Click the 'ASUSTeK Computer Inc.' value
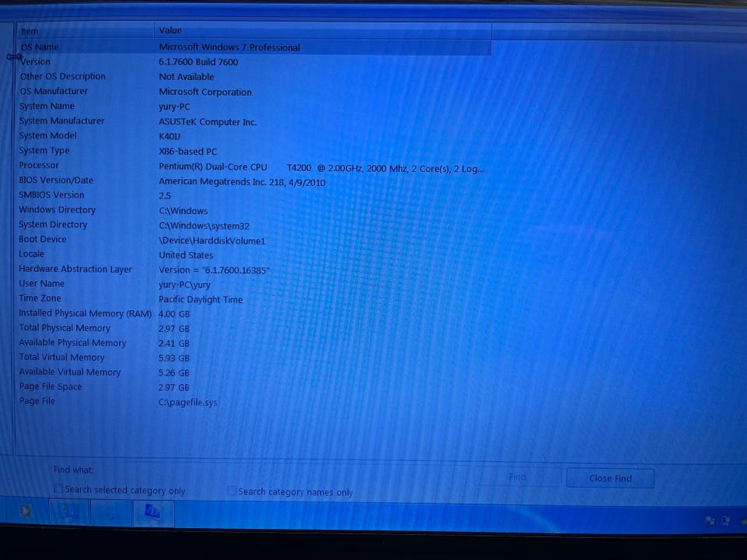The width and height of the screenshot is (747, 560). tap(208, 122)
